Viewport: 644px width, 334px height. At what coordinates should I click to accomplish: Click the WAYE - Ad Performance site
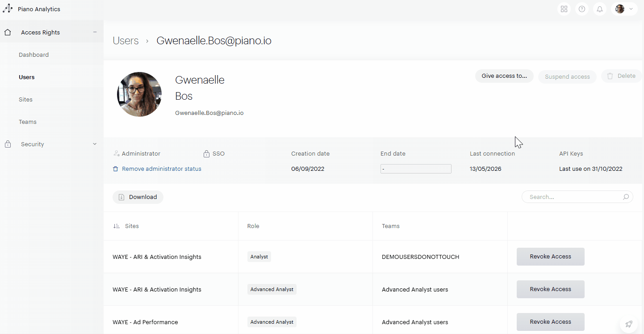145,322
